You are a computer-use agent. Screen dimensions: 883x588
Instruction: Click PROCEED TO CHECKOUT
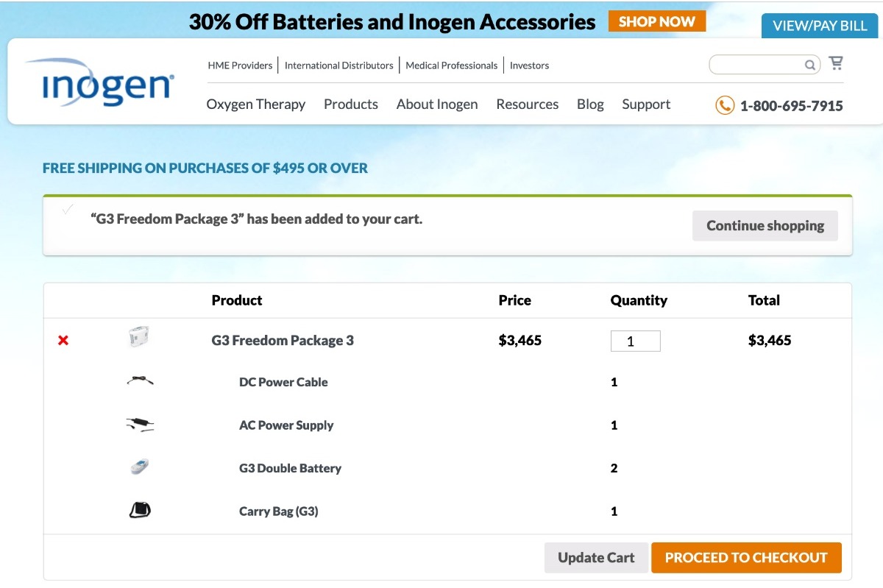(x=746, y=558)
